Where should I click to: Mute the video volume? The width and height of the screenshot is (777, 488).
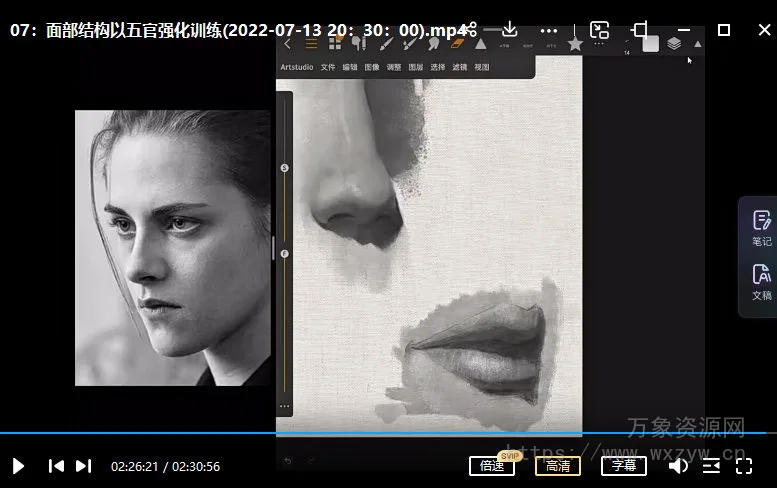678,466
